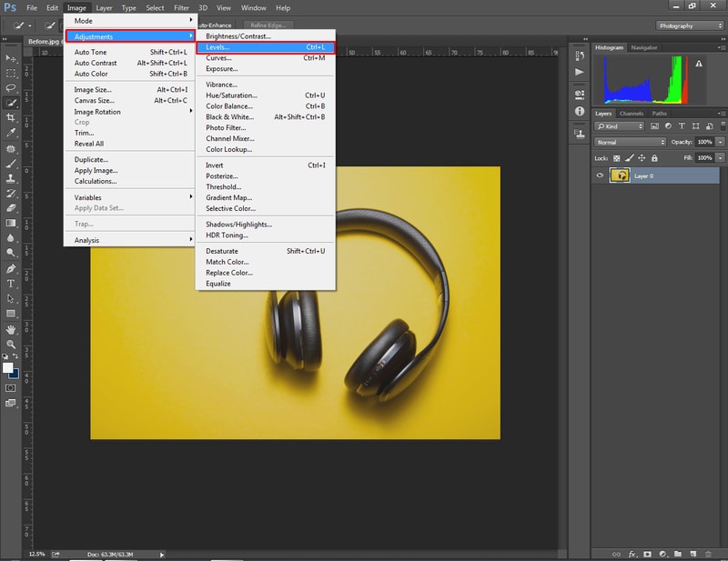Click the add layer style fx icon
The image size is (728, 561).
[x=632, y=554]
